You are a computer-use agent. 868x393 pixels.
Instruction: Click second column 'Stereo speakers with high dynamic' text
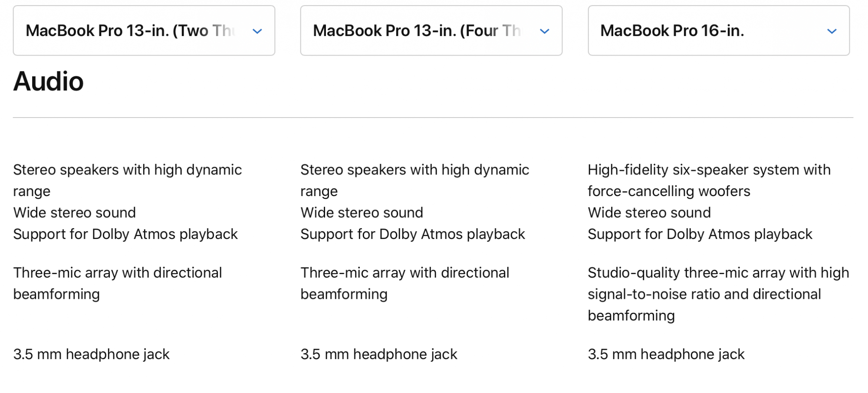414,170
